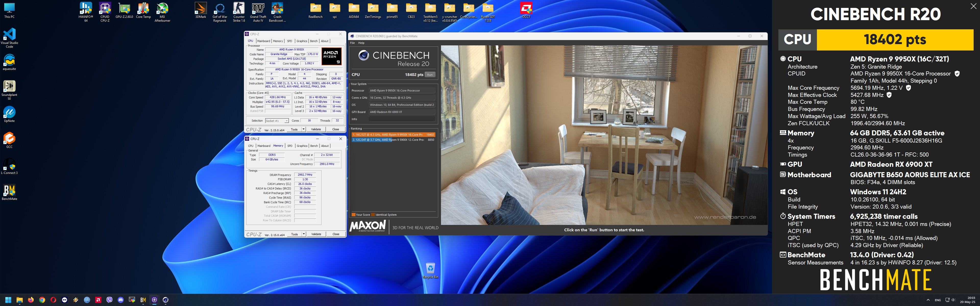
Task: Open Firefox from the taskbar
Action: tap(31, 300)
